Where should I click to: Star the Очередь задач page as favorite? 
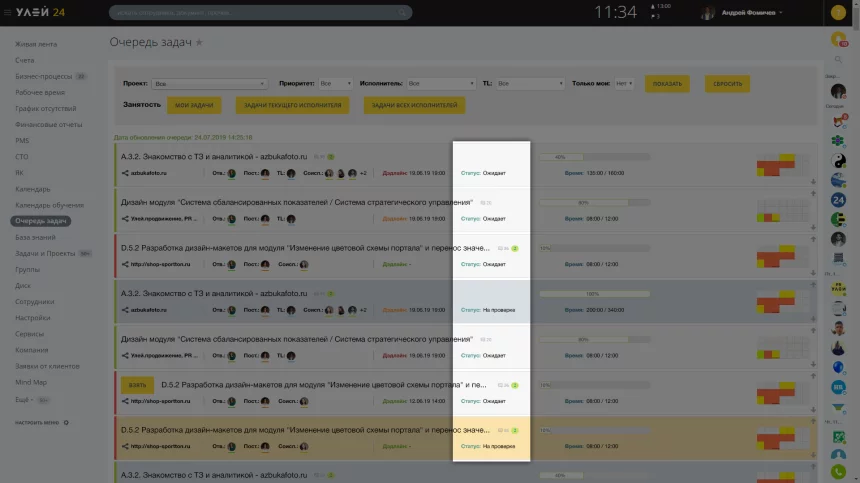coord(199,42)
